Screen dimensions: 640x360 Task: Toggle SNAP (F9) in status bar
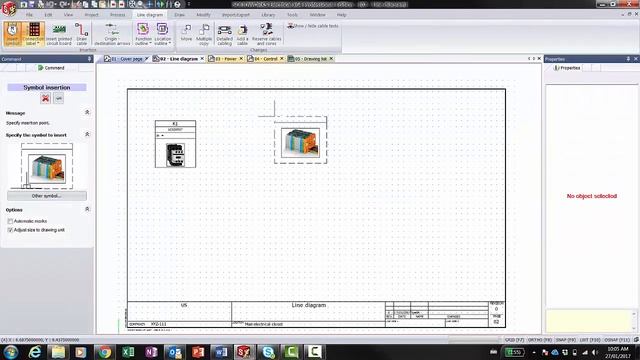point(565,340)
